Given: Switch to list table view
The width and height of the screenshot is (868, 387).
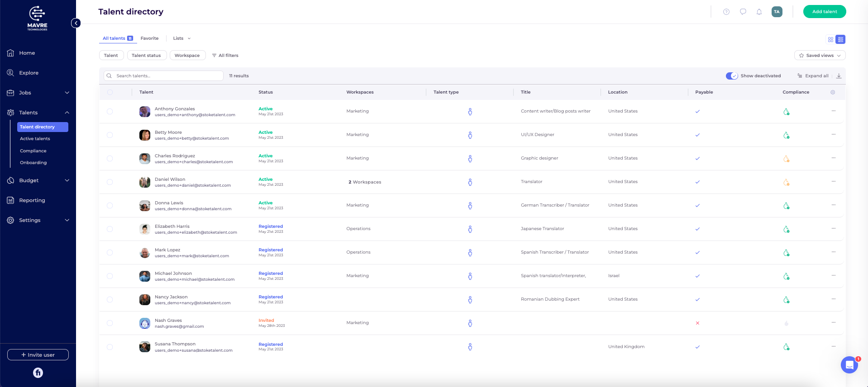Looking at the screenshot, I should pyautogui.click(x=840, y=40).
